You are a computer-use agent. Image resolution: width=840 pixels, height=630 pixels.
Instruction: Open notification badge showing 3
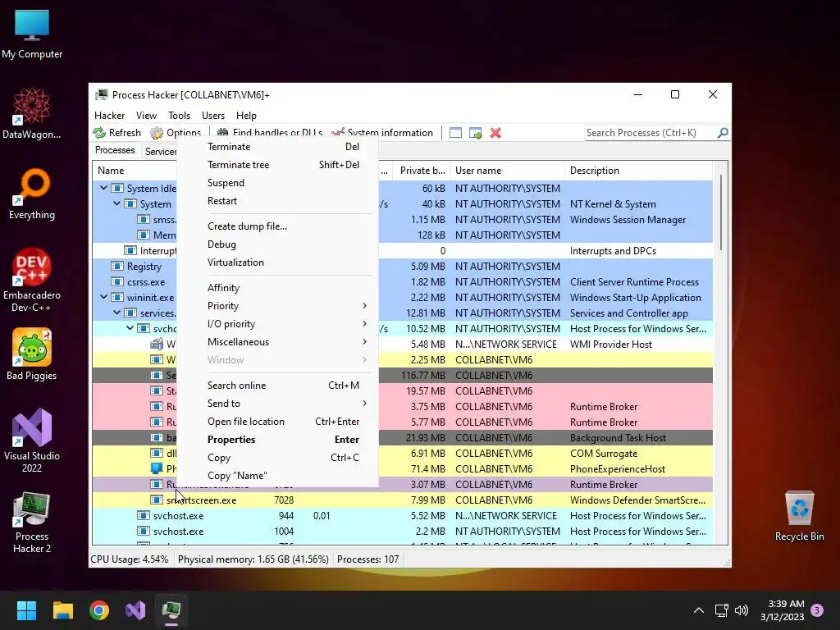point(817,609)
